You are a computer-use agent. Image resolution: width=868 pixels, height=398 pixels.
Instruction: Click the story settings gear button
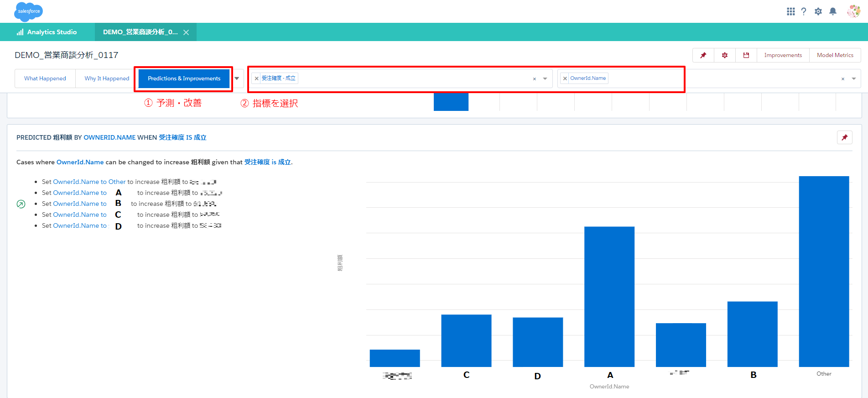pyautogui.click(x=725, y=55)
